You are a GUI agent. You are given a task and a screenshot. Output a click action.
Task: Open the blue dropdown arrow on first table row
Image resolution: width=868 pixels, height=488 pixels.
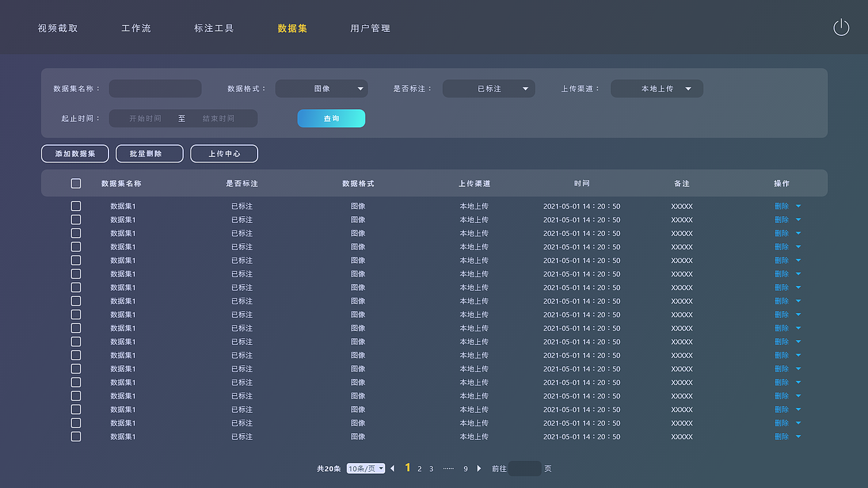point(798,206)
